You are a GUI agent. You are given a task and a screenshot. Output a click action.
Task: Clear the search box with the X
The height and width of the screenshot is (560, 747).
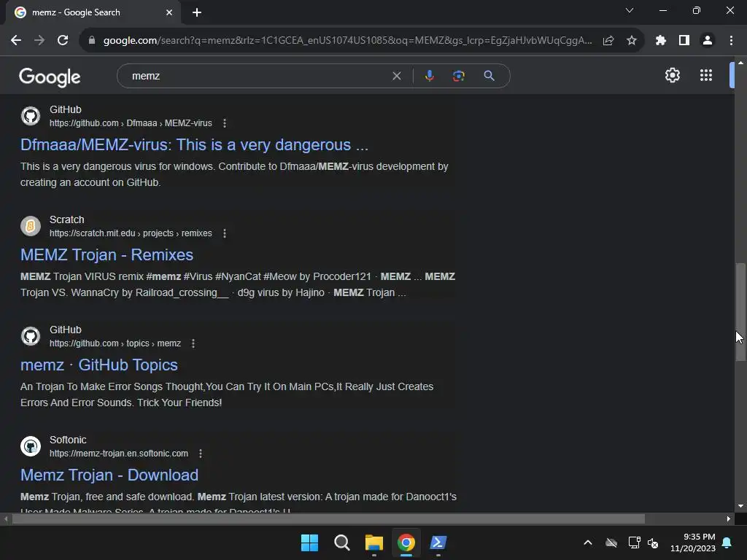(x=396, y=76)
